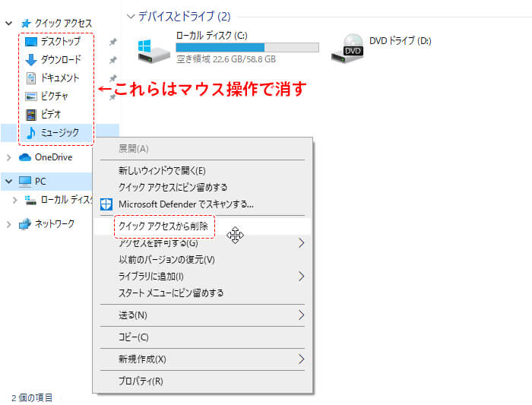Open アクセスを許可する submenu arrow
The width and height of the screenshot is (532, 405).
pyautogui.click(x=301, y=243)
